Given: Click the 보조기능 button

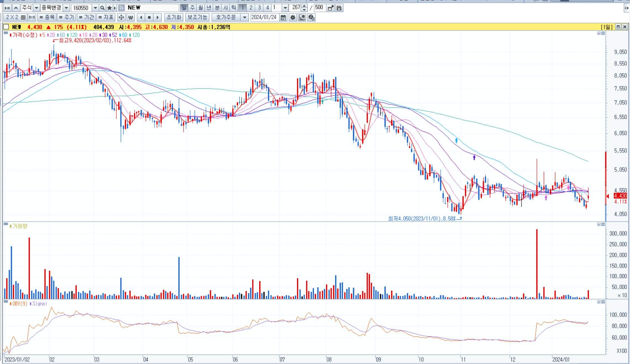Looking at the screenshot, I should click(x=197, y=17).
